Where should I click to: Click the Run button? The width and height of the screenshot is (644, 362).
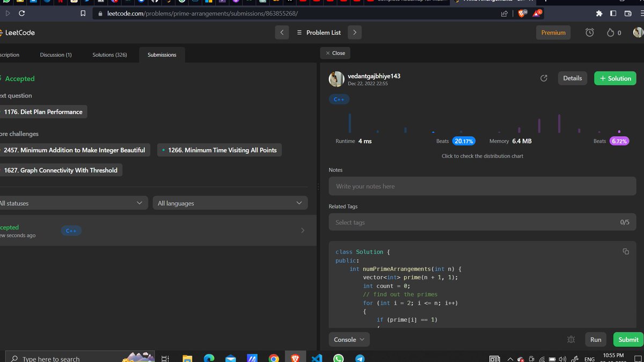pyautogui.click(x=596, y=339)
